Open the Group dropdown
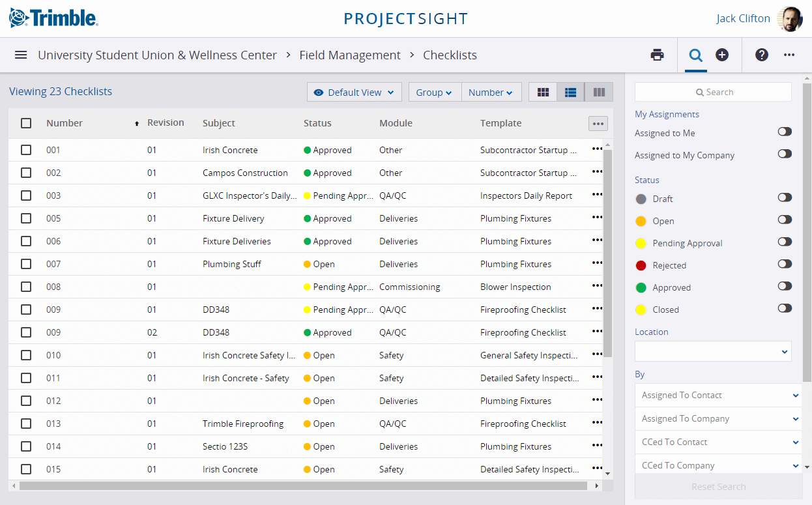Image resolution: width=812 pixels, height=505 pixels. (435, 93)
